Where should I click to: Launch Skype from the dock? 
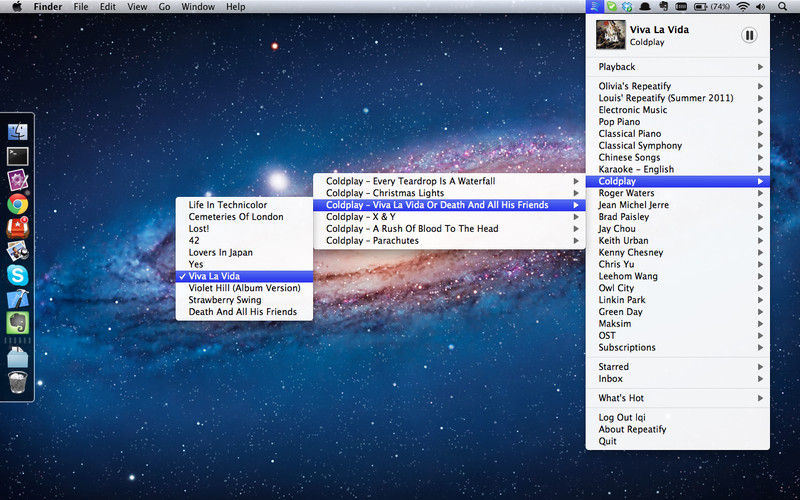pos(17,275)
